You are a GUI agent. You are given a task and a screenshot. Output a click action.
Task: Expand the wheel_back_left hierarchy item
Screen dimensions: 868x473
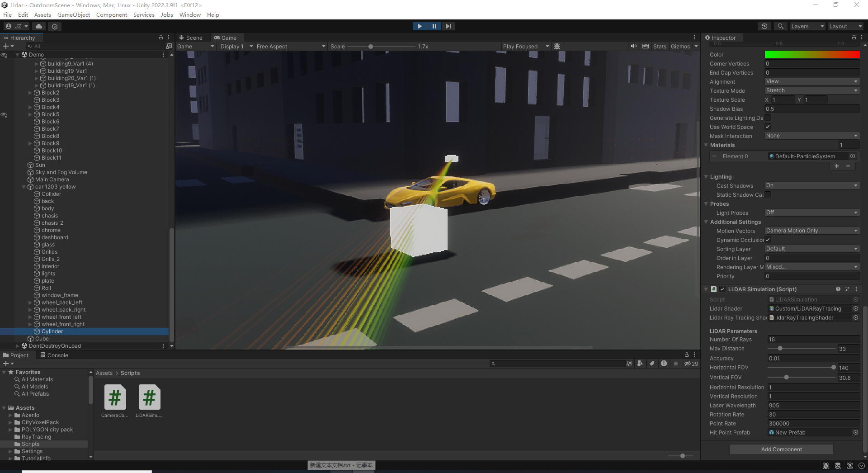coord(30,303)
